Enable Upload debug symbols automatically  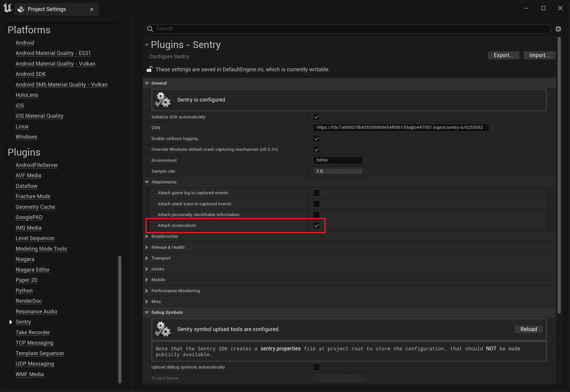click(317, 367)
